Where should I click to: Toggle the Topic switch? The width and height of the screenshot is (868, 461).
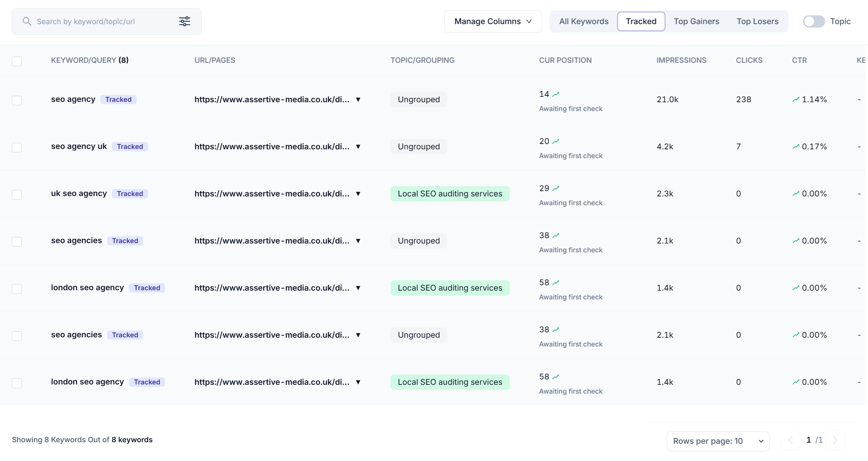(x=814, y=21)
